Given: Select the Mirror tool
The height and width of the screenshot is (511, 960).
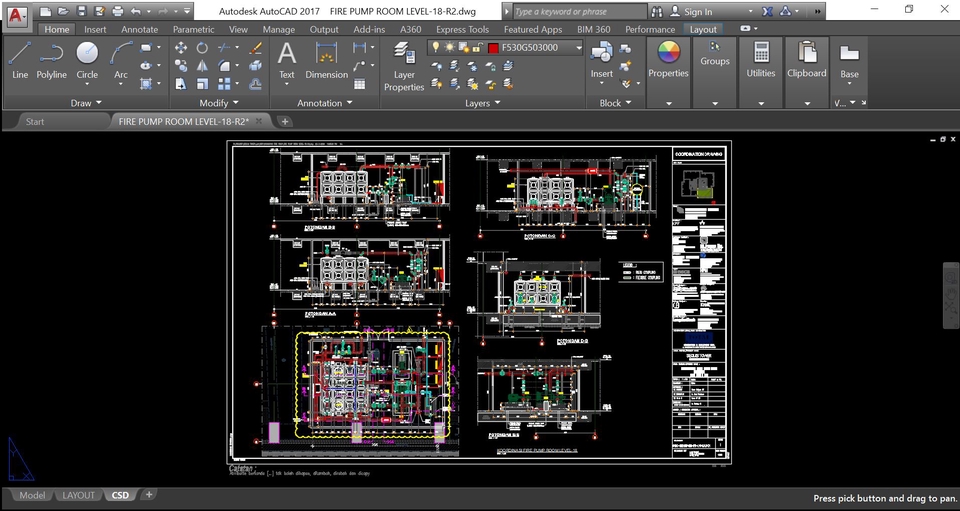Looking at the screenshot, I should pos(202,65).
